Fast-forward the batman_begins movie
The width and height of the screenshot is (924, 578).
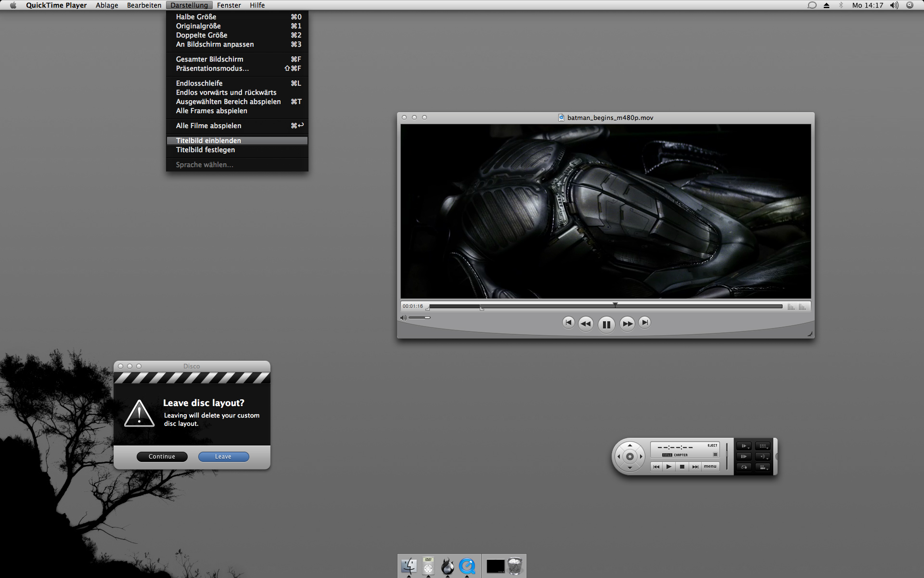click(627, 324)
